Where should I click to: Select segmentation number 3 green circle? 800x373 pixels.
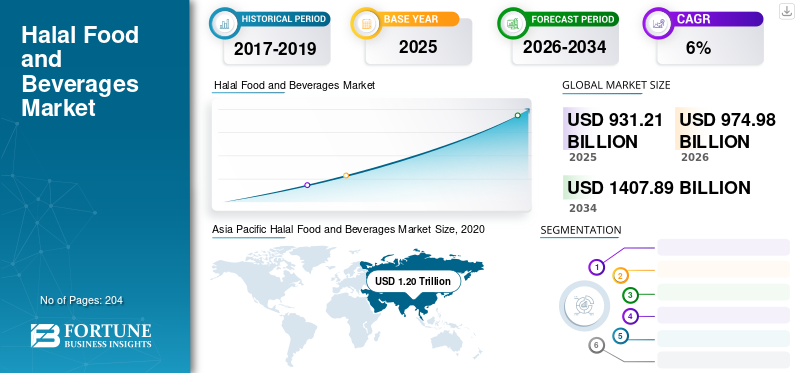[x=630, y=294]
